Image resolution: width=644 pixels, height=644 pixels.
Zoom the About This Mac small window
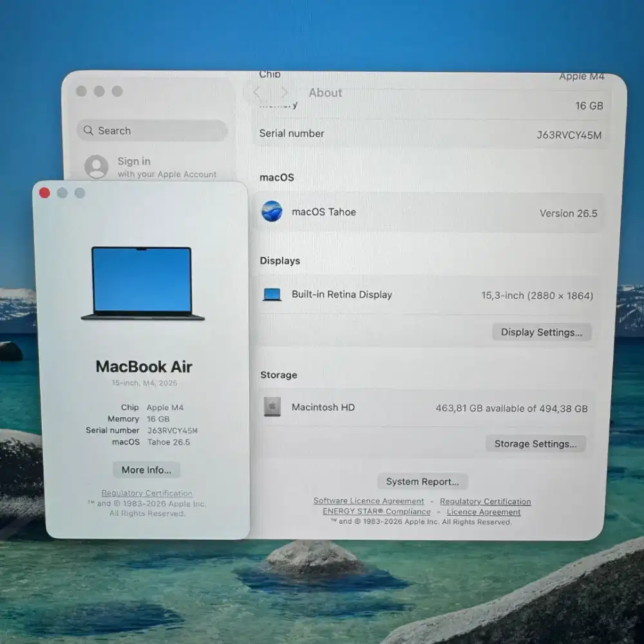click(80, 193)
